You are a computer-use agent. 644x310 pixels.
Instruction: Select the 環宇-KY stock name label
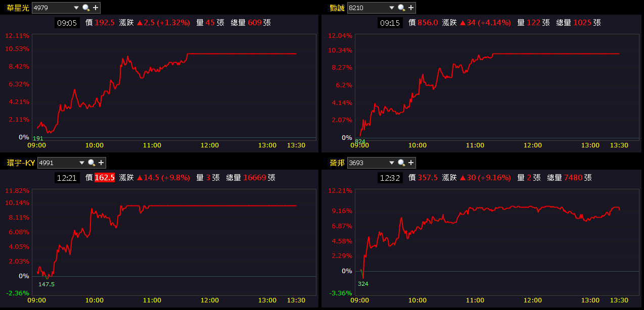(20, 163)
